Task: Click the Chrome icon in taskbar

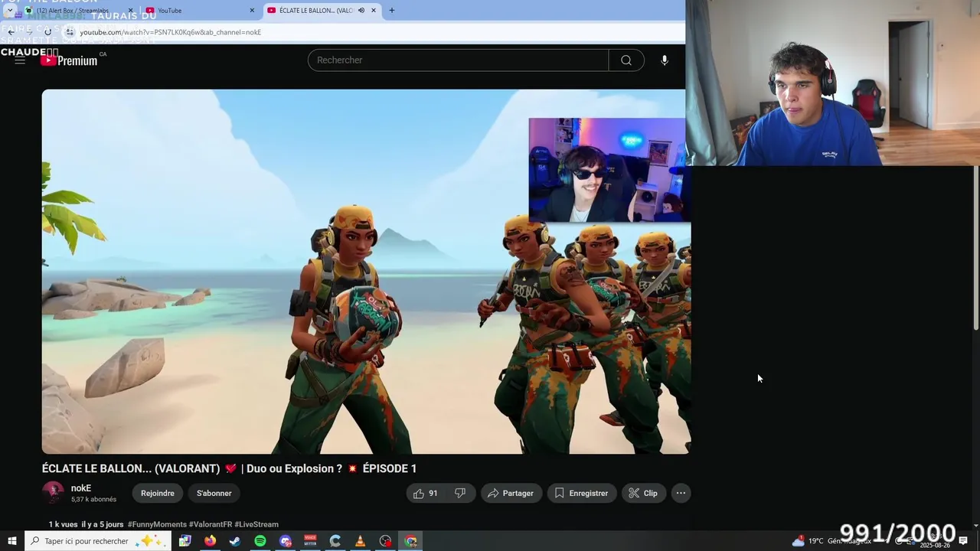Action: coord(411,541)
